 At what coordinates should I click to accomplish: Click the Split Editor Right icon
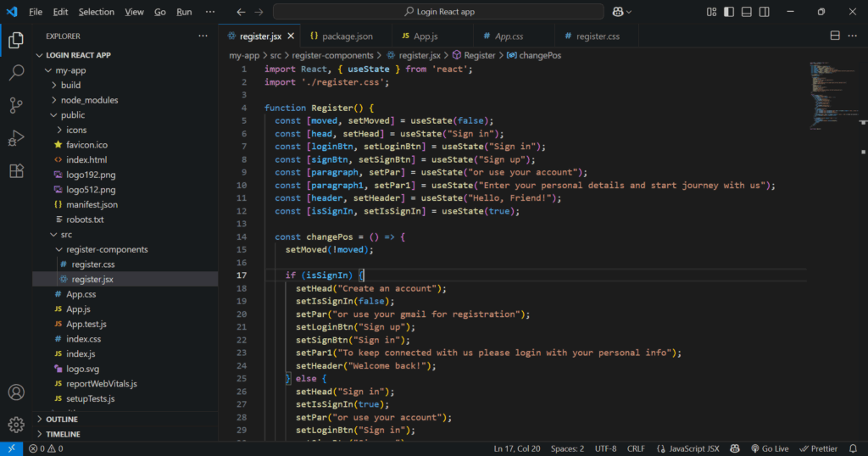[x=835, y=36]
